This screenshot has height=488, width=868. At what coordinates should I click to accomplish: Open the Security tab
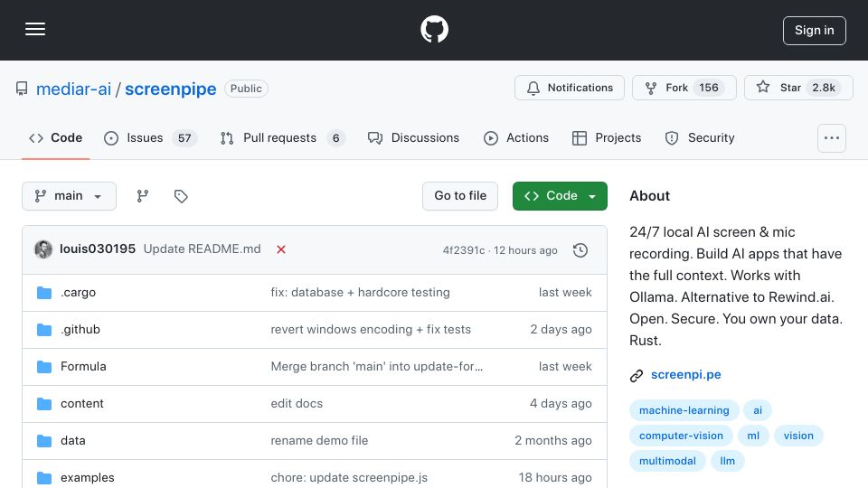pos(700,137)
